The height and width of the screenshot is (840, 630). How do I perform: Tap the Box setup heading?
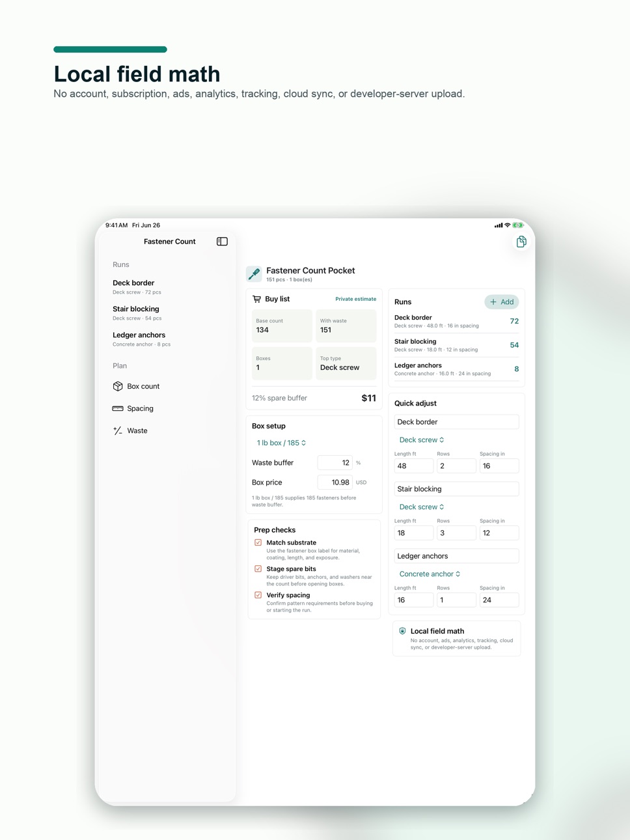(x=269, y=426)
